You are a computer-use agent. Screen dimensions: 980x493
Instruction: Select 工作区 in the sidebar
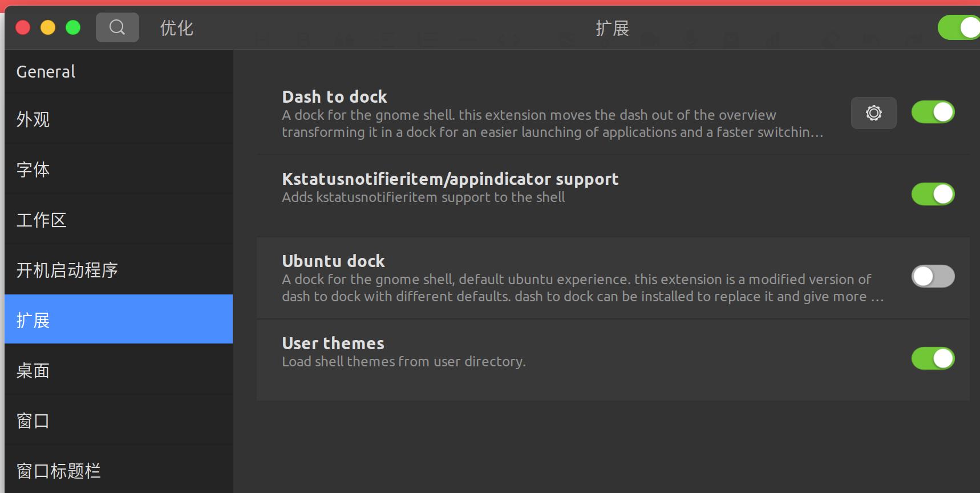click(119, 220)
